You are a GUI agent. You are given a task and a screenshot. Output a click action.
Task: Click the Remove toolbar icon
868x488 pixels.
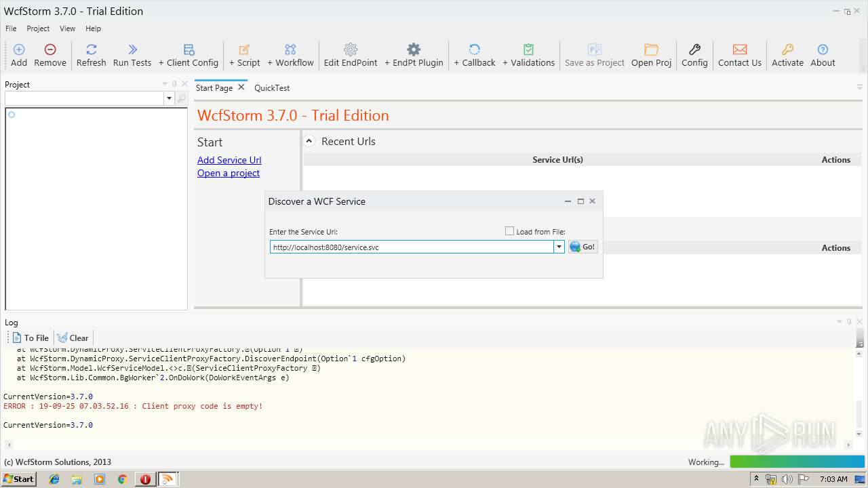(x=50, y=49)
